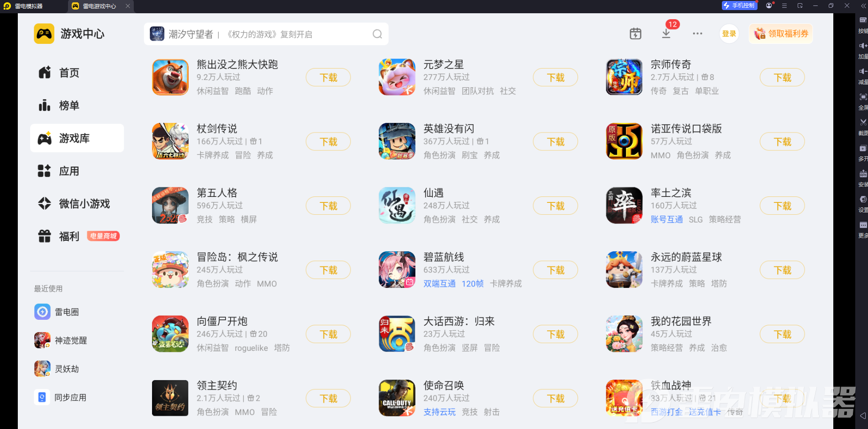The width and height of the screenshot is (868, 429).
Task: Open the calendar check-in icon
Action: point(635,34)
